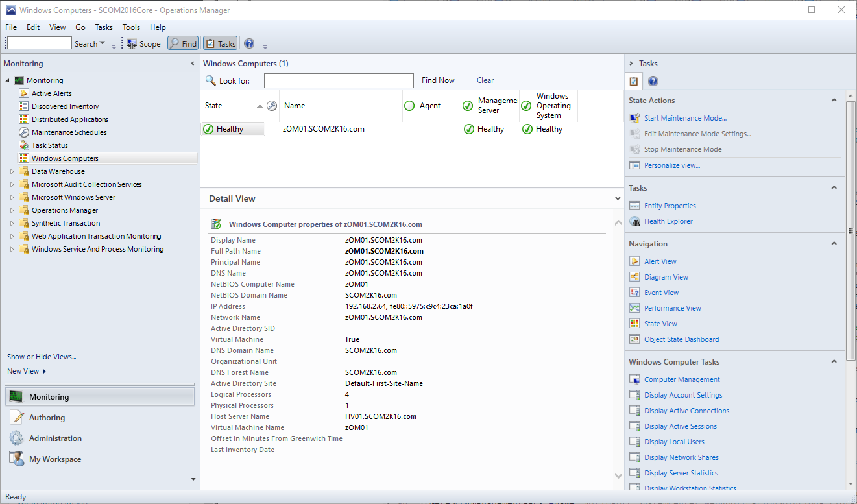Click the State View icon
The image size is (857, 504).
point(634,324)
